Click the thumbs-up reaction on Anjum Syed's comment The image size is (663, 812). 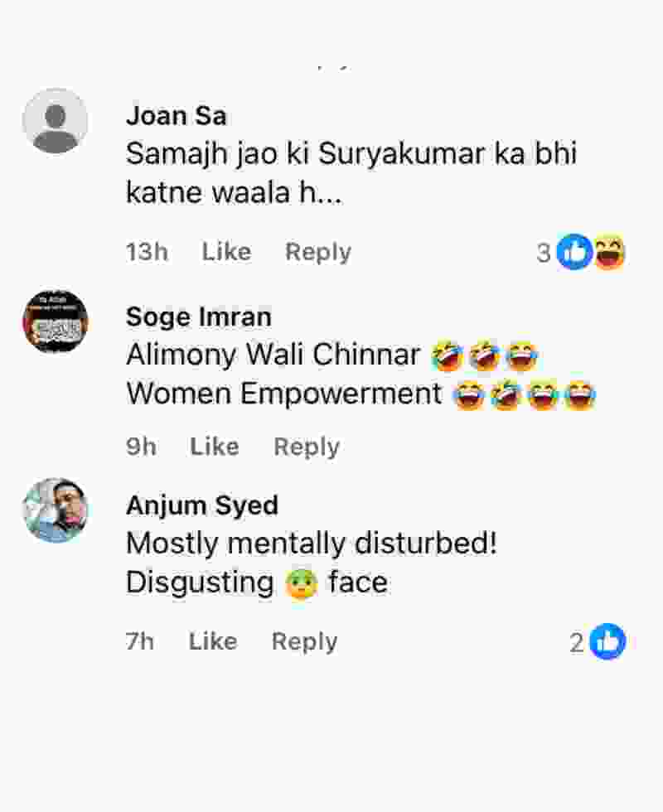coord(607,642)
